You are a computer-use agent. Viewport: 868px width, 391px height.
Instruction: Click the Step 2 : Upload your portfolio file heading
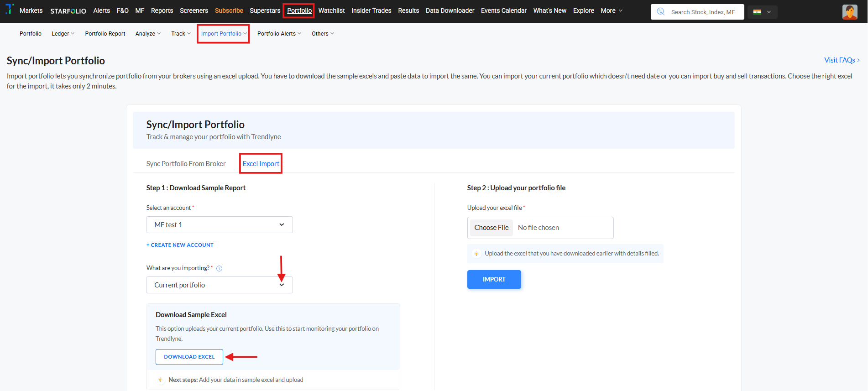516,188
